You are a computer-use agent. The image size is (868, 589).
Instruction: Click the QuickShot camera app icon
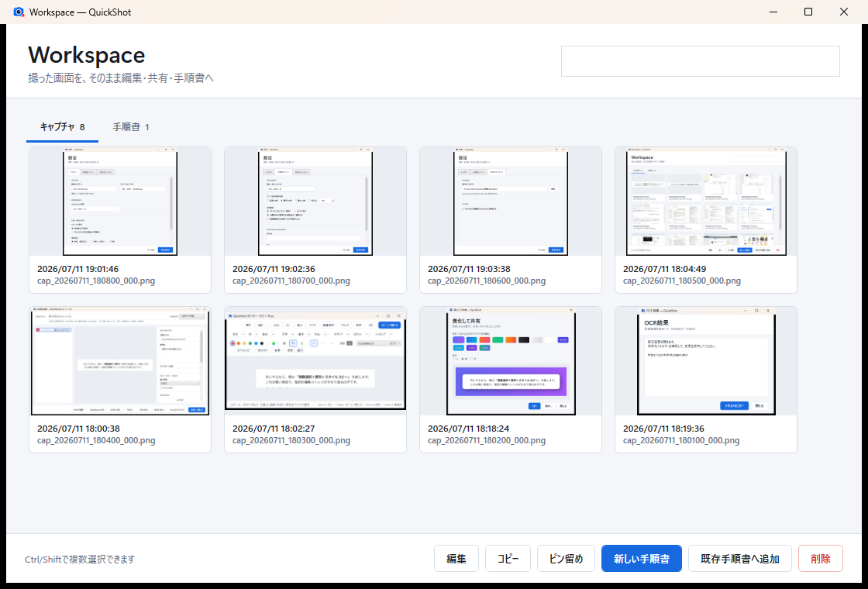click(19, 12)
